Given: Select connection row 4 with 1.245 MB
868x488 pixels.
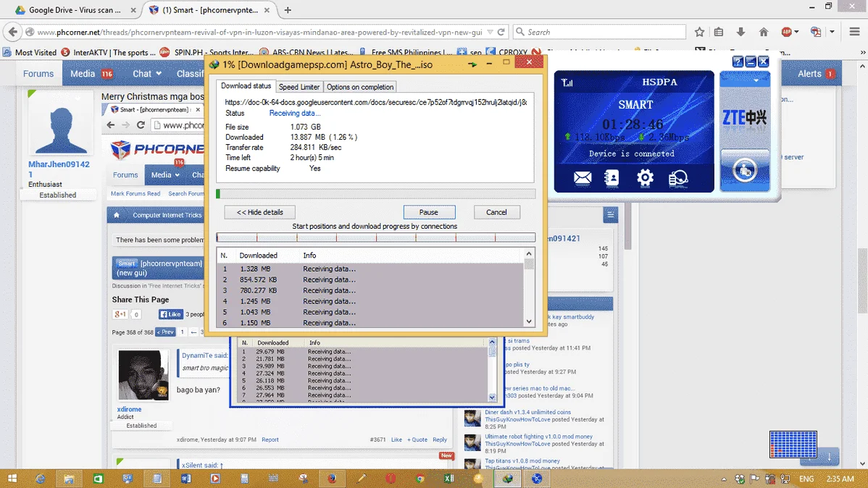Looking at the screenshot, I should pyautogui.click(x=370, y=301).
